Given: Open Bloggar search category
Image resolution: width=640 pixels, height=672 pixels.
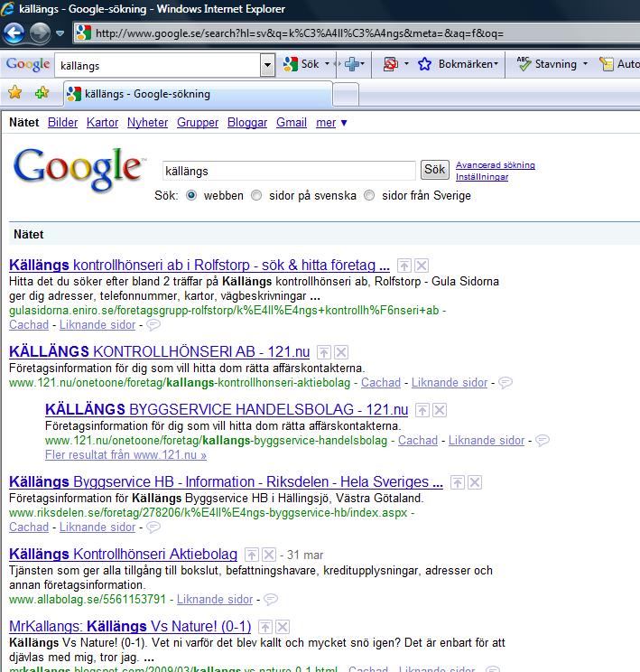Looking at the screenshot, I should [247, 123].
